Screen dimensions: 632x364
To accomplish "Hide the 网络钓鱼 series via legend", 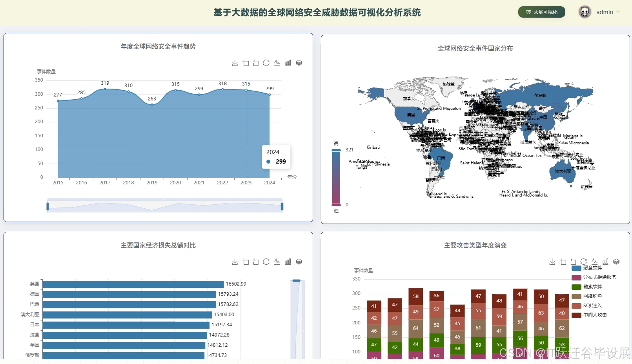I will pyautogui.click(x=587, y=296).
